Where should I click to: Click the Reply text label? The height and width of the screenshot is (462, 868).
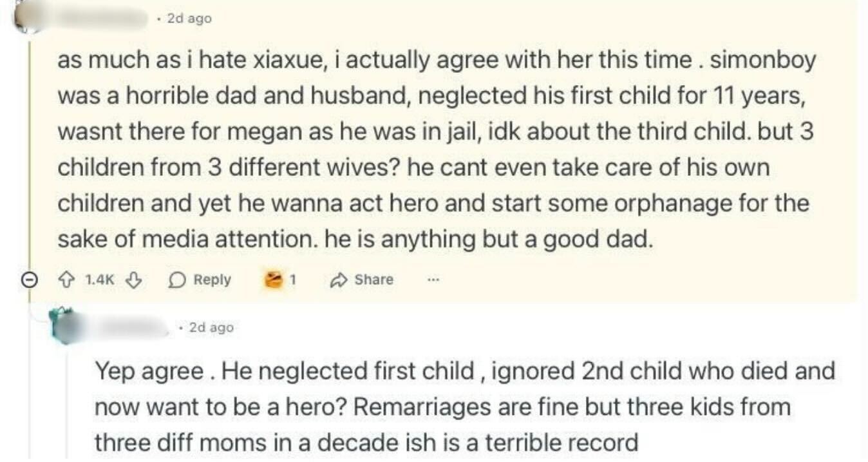point(212,280)
